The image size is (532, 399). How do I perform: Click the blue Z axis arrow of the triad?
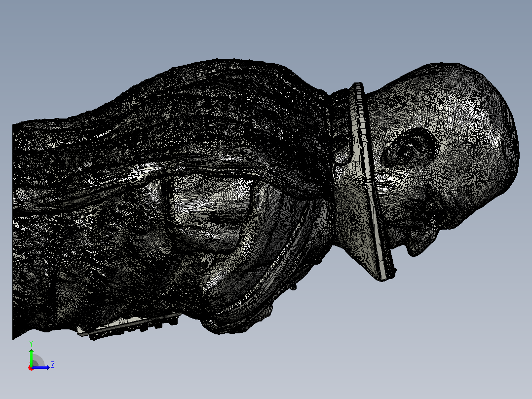click(x=41, y=367)
